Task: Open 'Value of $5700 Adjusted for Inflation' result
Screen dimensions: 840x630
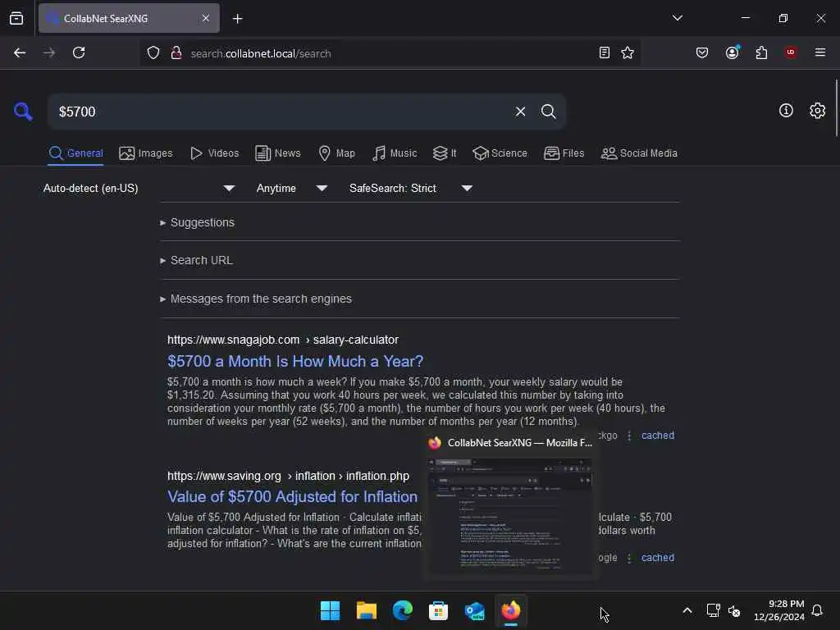Action: (x=293, y=496)
